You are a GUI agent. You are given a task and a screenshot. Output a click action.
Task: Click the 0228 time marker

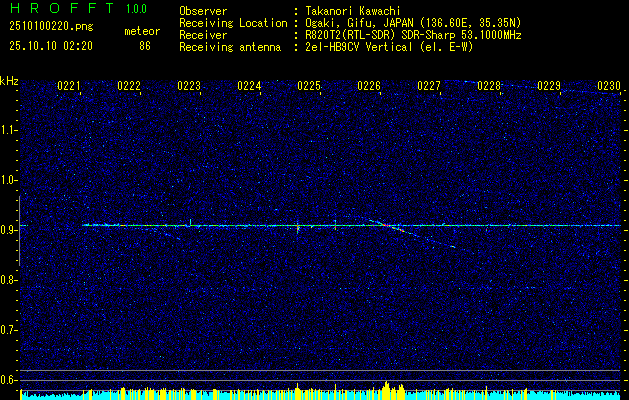489,86
